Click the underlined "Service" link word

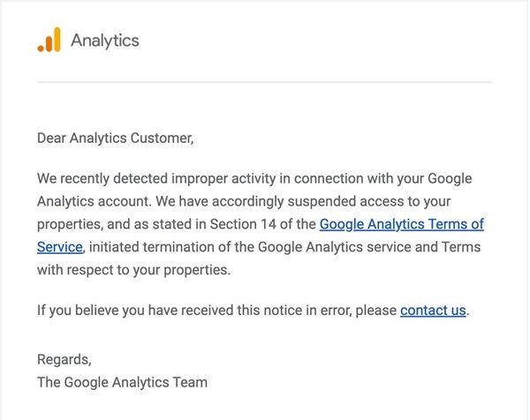[x=59, y=247]
